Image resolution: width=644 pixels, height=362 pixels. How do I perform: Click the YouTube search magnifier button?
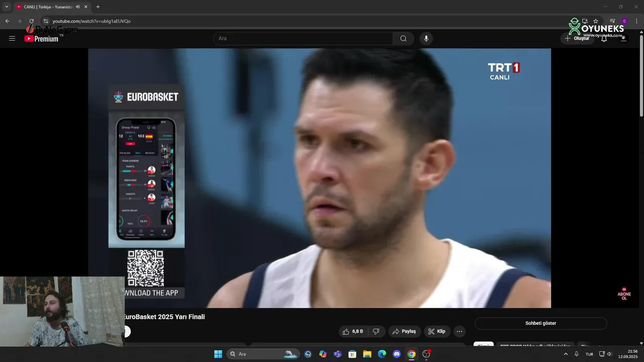[x=404, y=39]
